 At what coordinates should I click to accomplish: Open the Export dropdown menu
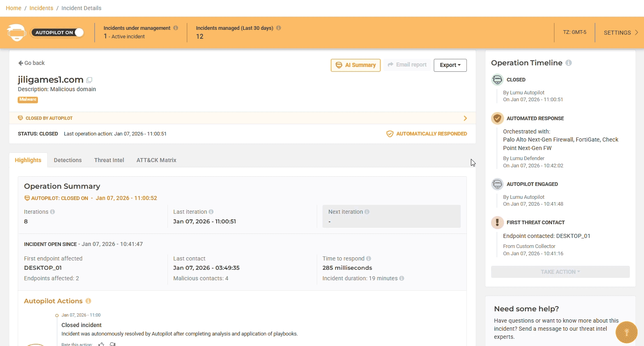click(450, 65)
